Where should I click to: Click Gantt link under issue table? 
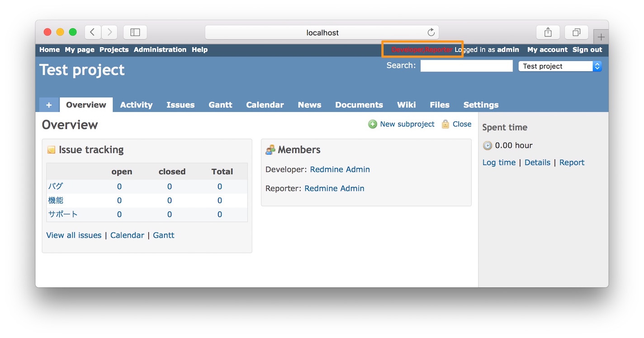tap(164, 235)
